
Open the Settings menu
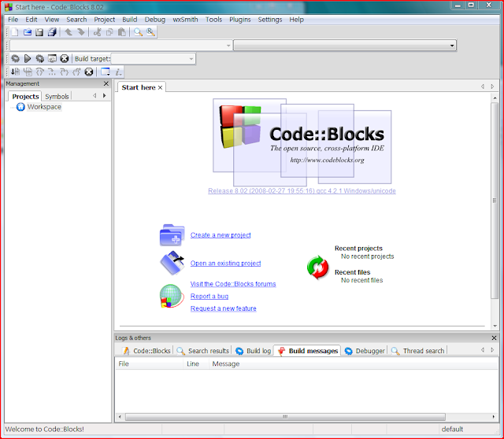(269, 20)
